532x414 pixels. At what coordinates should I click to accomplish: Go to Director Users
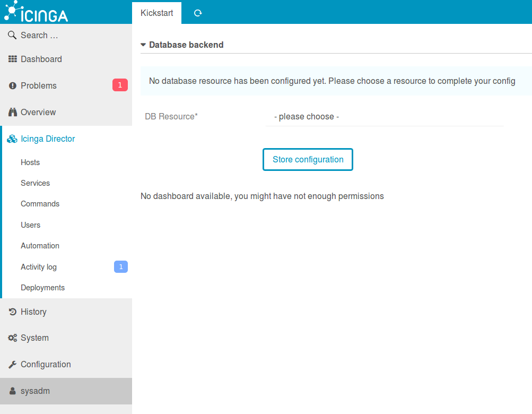click(31, 225)
